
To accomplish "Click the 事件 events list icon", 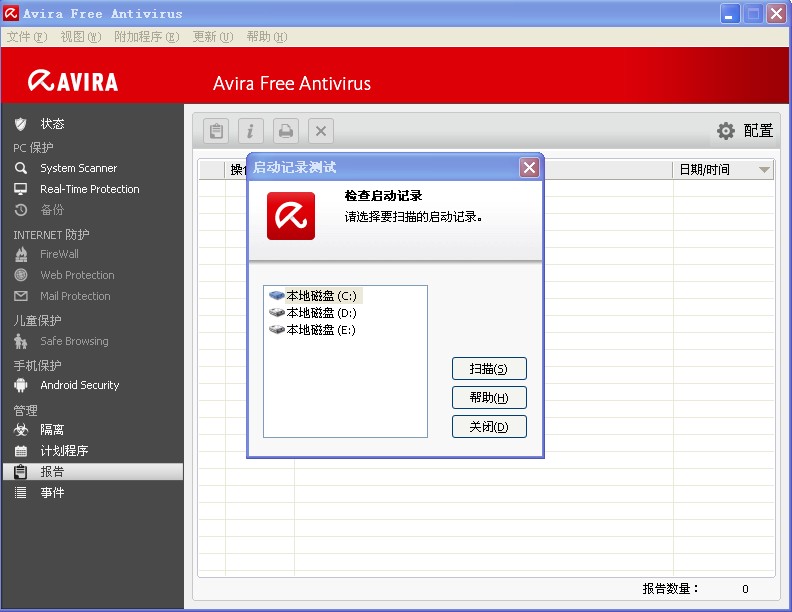I will tap(21, 492).
